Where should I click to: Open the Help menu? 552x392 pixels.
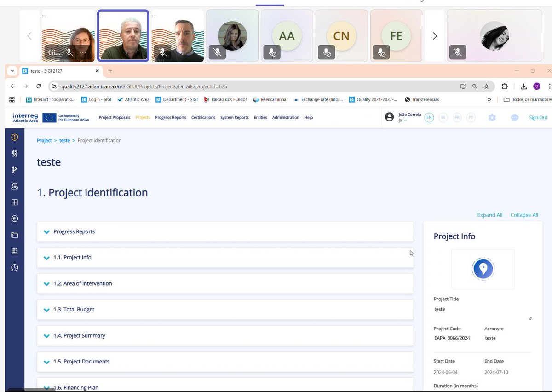(x=309, y=117)
